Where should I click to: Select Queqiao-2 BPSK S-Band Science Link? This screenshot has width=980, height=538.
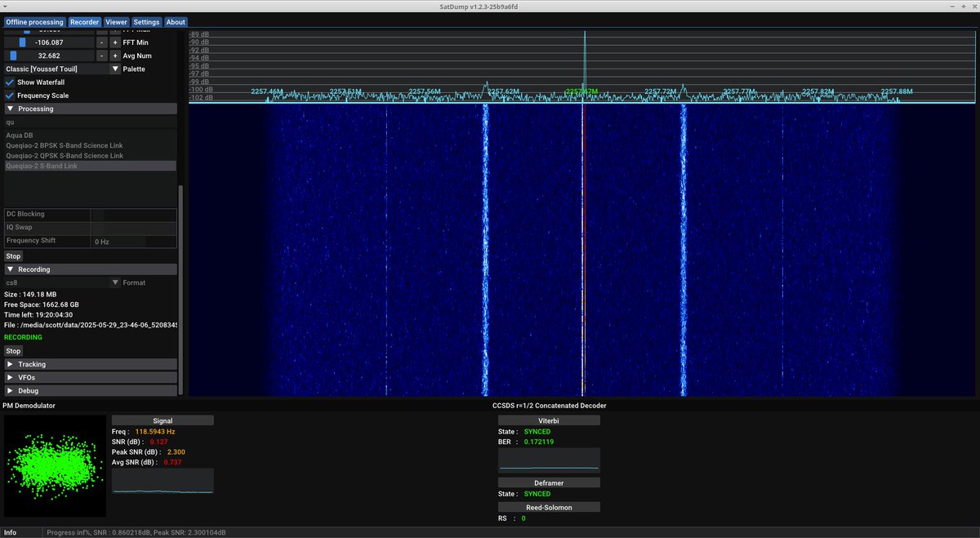(91, 145)
